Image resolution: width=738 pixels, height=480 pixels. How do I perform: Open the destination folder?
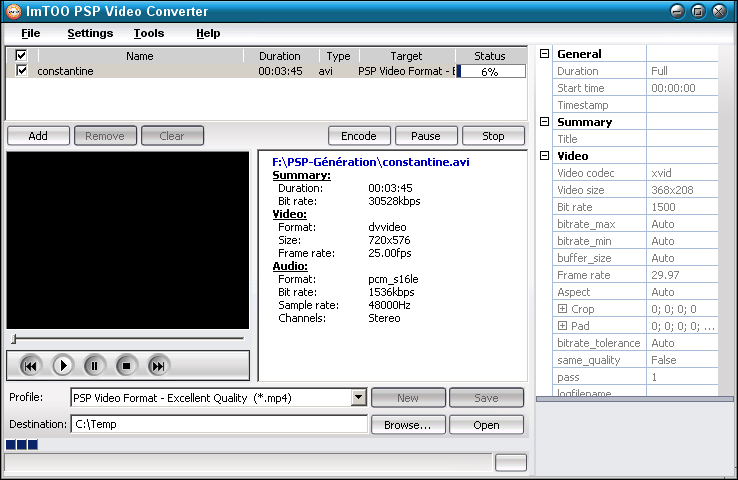(486, 425)
